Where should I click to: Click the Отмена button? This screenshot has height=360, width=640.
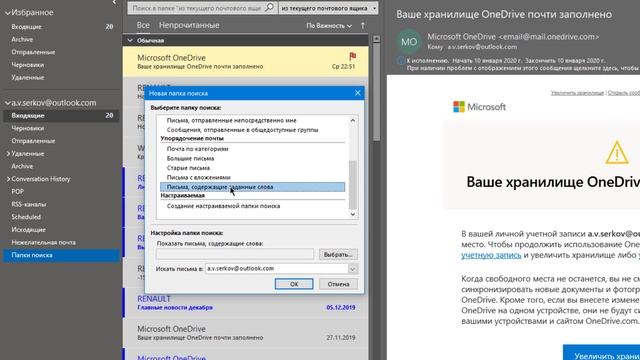click(338, 284)
